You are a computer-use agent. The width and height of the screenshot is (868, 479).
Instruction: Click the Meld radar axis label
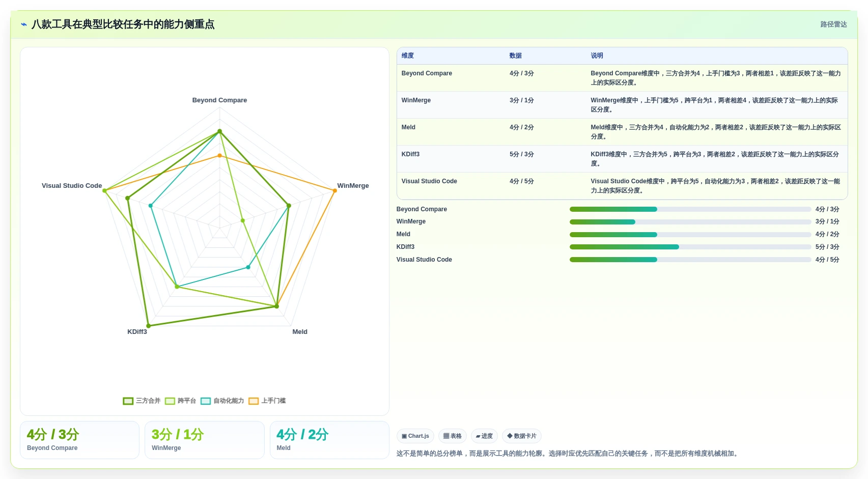[300, 332]
